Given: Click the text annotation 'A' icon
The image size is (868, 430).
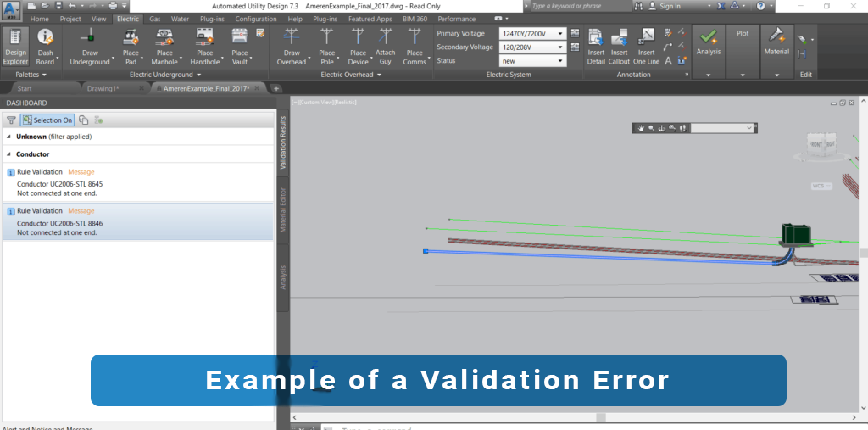Looking at the screenshot, I should point(668,61).
